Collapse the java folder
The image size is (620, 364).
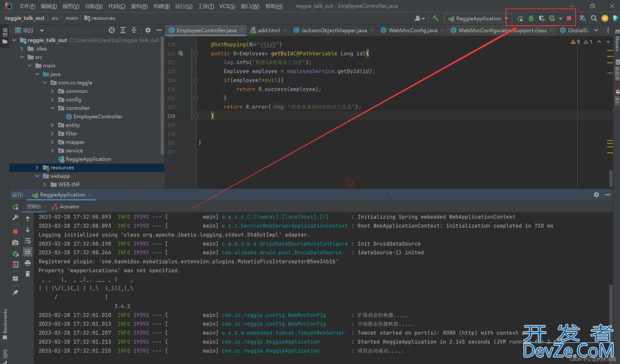(x=37, y=74)
